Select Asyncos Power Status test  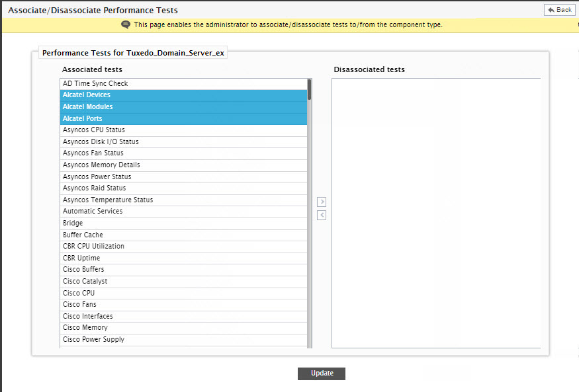click(183, 177)
